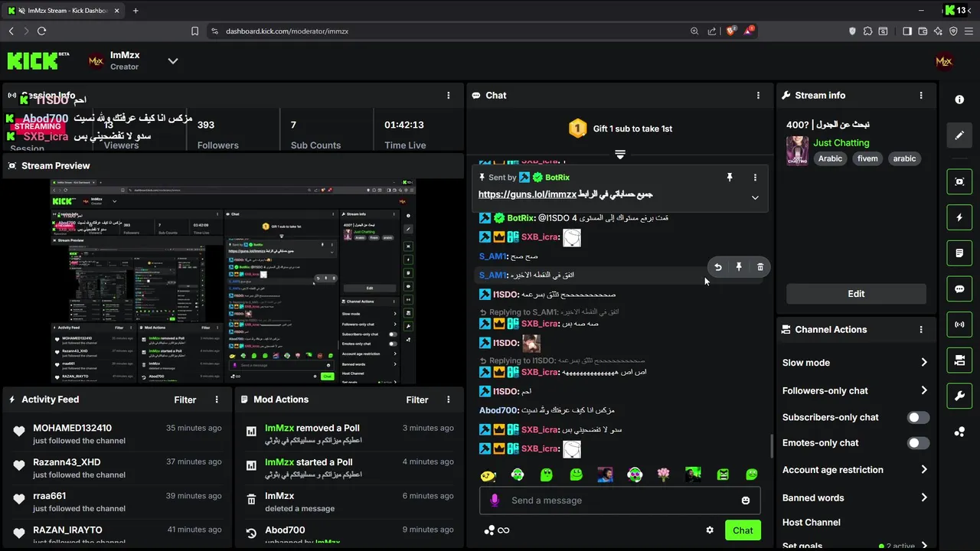The width and height of the screenshot is (980, 551).
Task: Open Mod Actions three-dot menu
Action: (x=449, y=399)
